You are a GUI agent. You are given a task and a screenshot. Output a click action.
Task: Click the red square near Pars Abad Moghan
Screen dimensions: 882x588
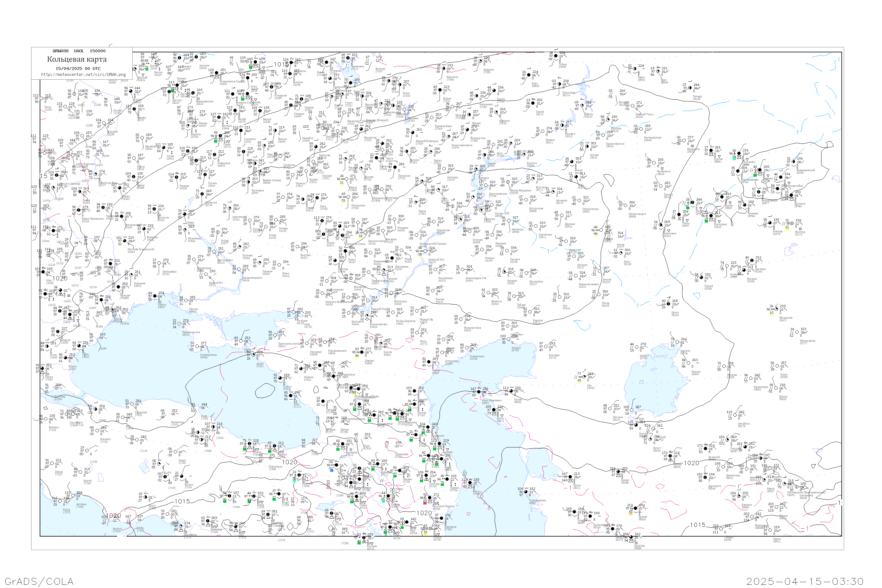point(425,503)
